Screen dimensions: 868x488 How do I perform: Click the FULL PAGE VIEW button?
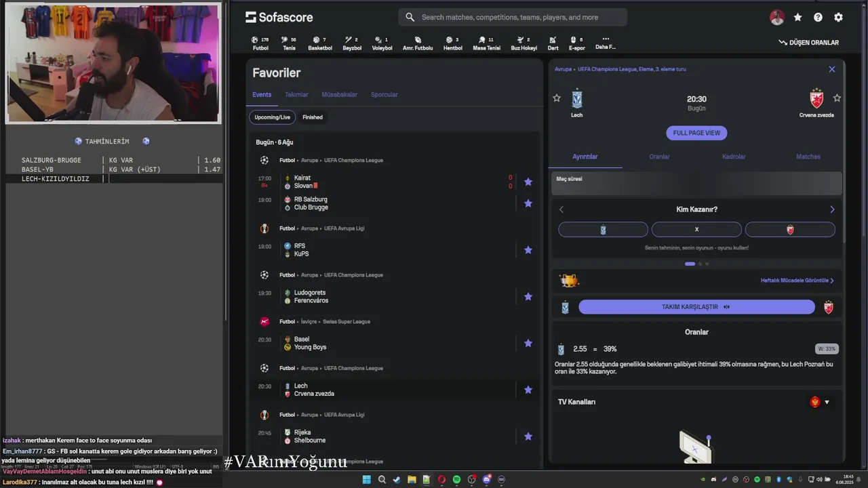(x=696, y=133)
